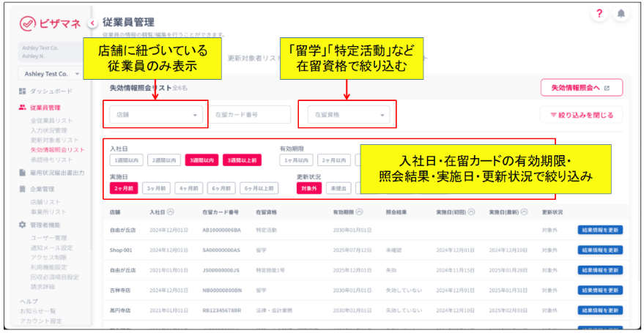The image size is (644, 333).
Task: Toggle the 入社日 1週間以内 filter chip
Action: 126,160
